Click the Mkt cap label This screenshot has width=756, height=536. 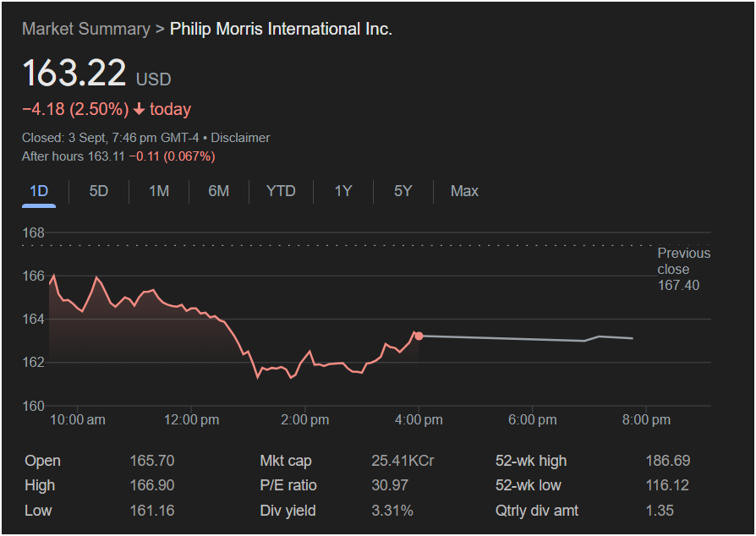[286, 461]
